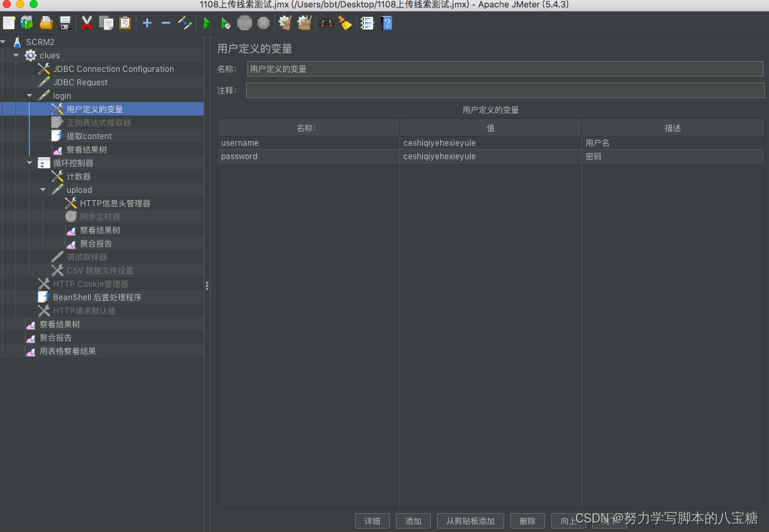Select 用户定义的变量 in the tree

click(x=95, y=109)
